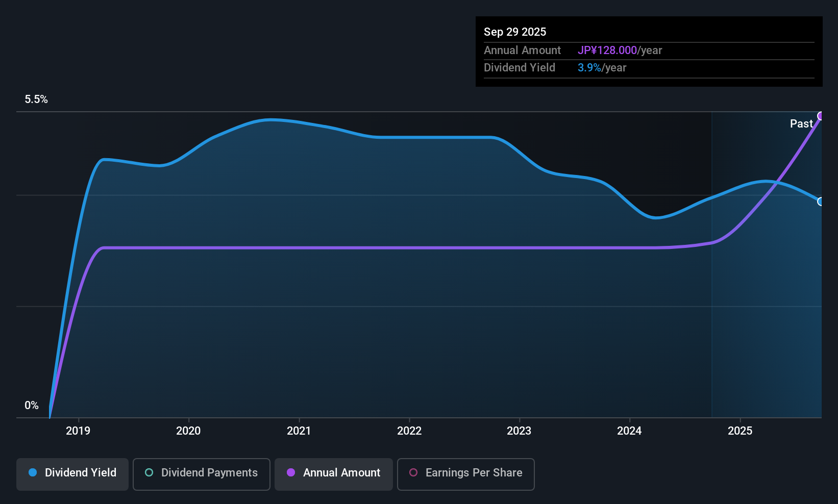Toggle the Dividend Yield legend button
The image size is (838, 504).
72,474
